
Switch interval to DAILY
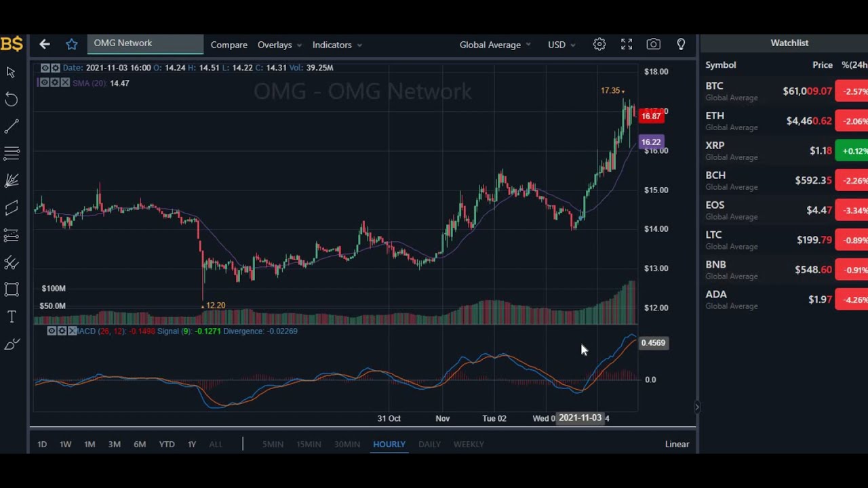(x=429, y=444)
